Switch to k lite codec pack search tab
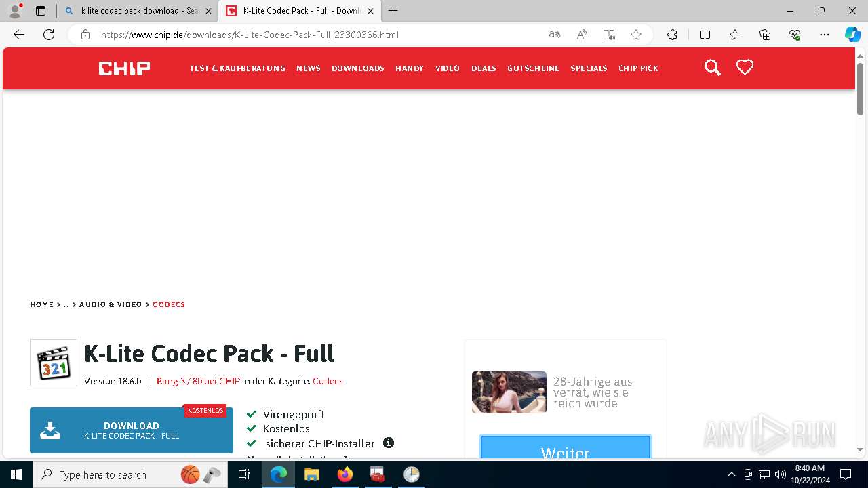The height and width of the screenshot is (488, 868). tap(137, 11)
